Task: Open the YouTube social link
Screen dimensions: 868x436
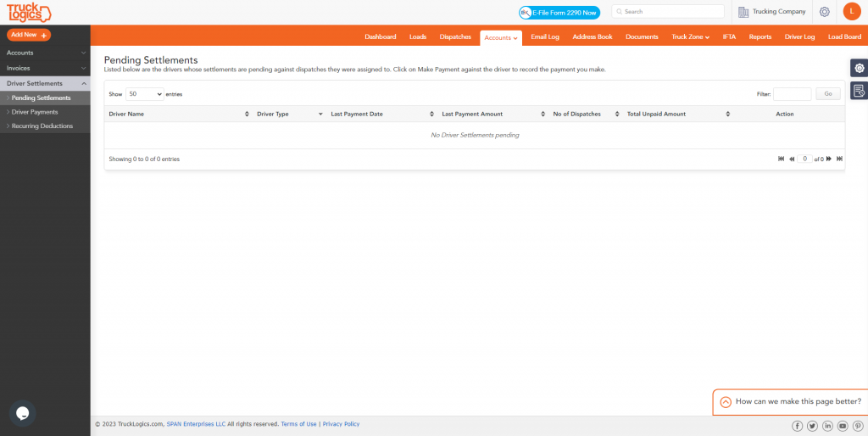Action: [843, 426]
